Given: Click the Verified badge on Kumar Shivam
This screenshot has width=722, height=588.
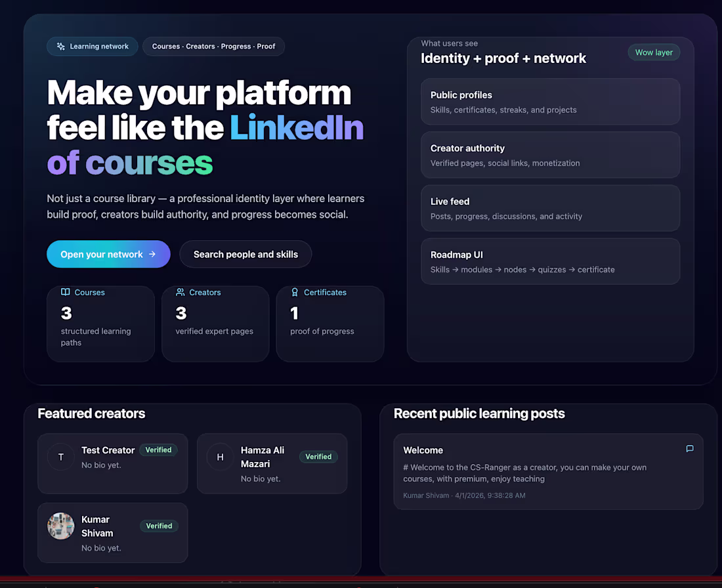Looking at the screenshot, I should 159,526.
